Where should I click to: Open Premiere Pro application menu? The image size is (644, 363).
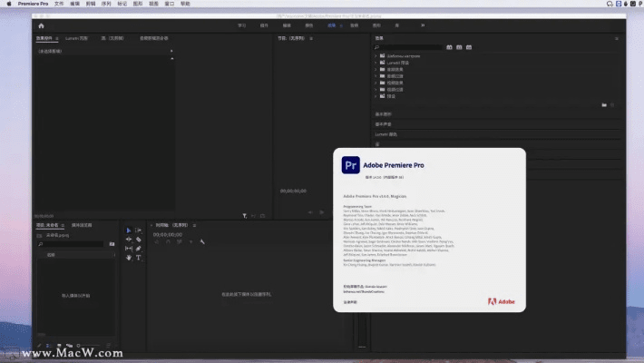[x=33, y=4]
